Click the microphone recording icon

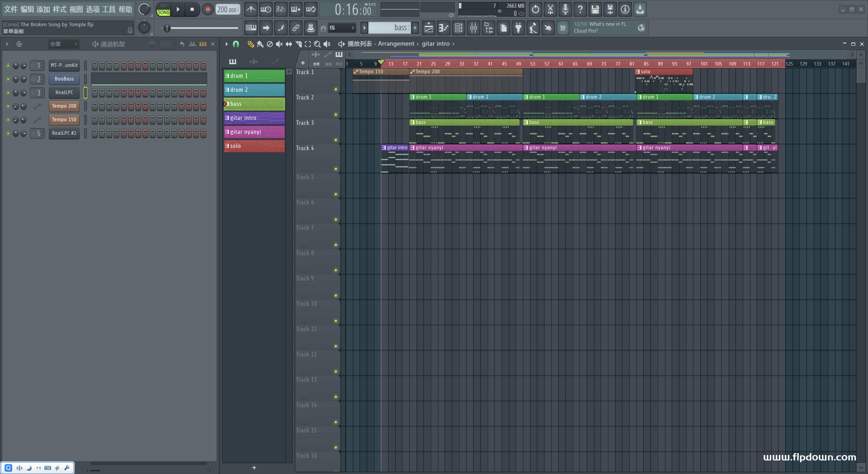(x=565, y=9)
